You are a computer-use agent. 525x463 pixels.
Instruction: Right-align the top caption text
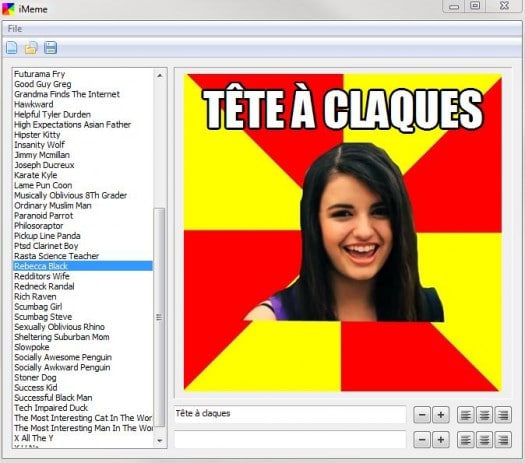[x=503, y=415]
